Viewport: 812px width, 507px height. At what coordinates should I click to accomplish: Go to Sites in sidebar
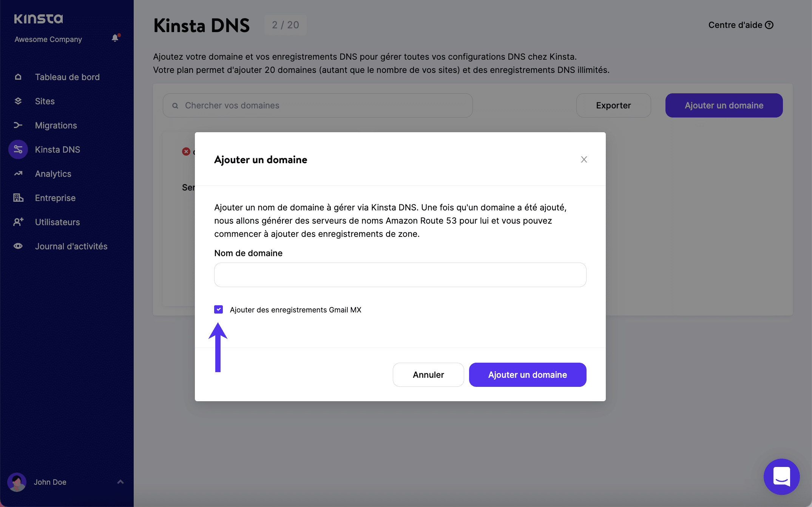[x=45, y=101]
